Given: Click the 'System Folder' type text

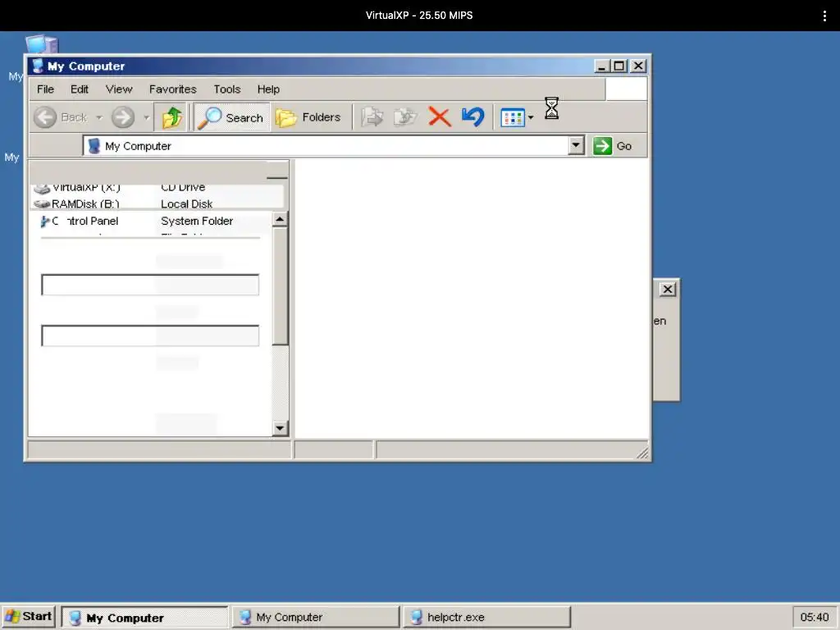Looking at the screenshot, I should point(197,221).
